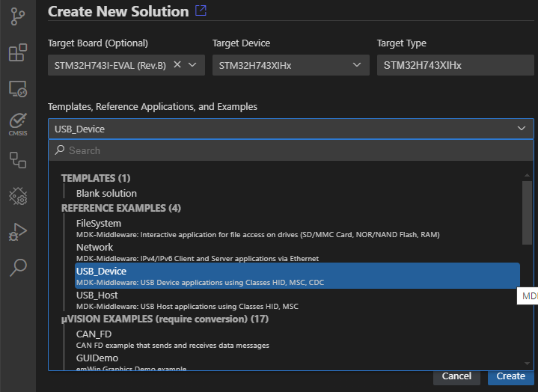The height and width of the screenshot is (392, 538).
Task: Open the Search view magnifier icon
Action: [17, 267]
